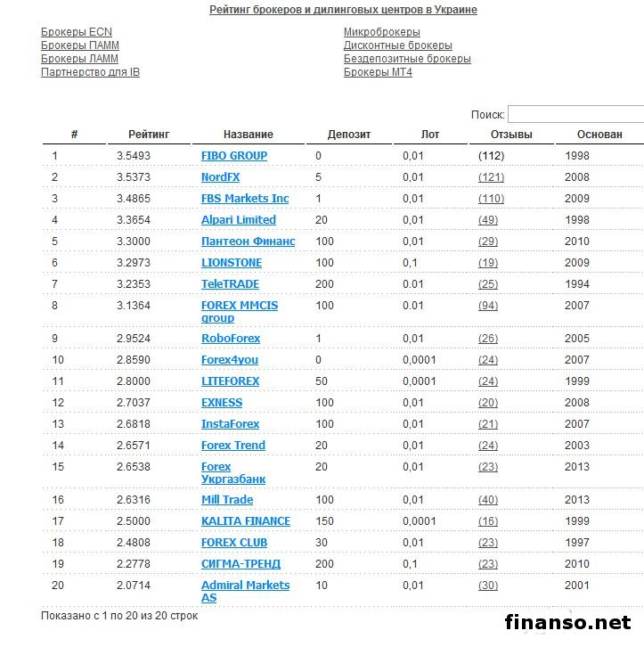The height and width of the screenshot is (647, 644).
Task: Sort table by Депозит column header
Action: pyautogui.click(x=348, y=135)
